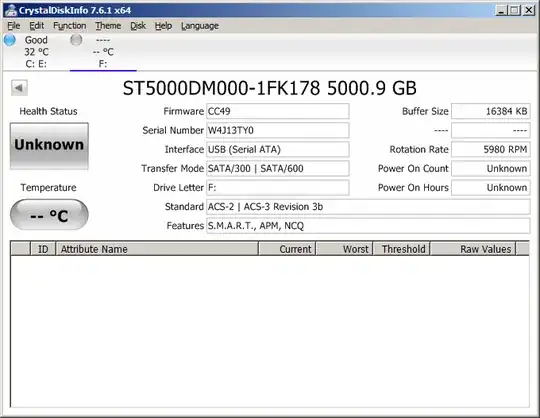Open the Theme menu
Screen dimensions: 540x418
(108, 26)
